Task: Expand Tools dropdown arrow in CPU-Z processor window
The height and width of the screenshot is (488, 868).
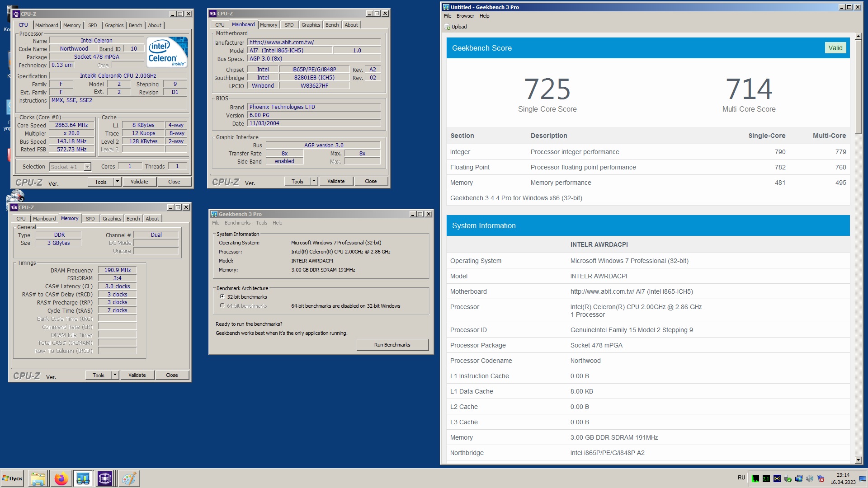Action: pyautogui.click(x=117, y=182)
